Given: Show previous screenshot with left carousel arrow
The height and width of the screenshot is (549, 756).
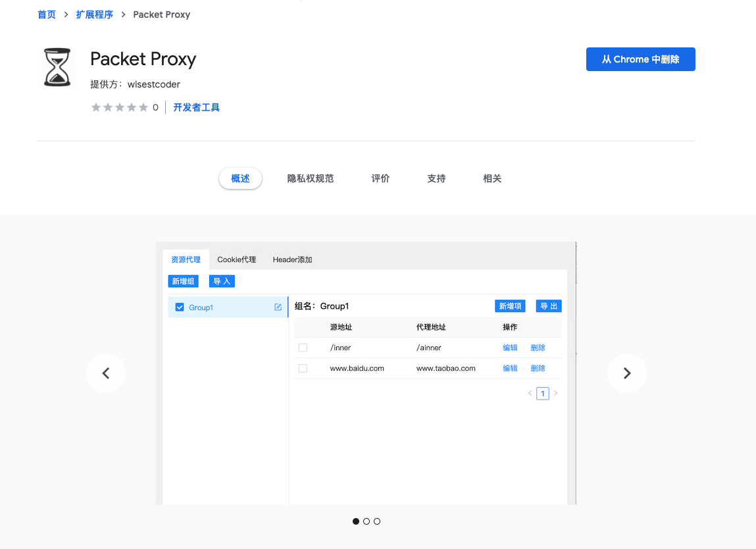Looking at the screenshot, I should click(x=106, y=373).
